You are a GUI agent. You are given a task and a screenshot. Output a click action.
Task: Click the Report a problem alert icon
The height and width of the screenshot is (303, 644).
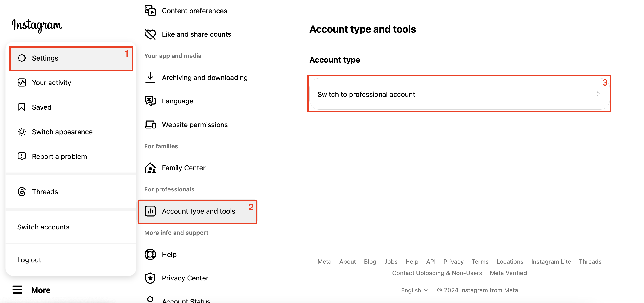tap(22, 156)
